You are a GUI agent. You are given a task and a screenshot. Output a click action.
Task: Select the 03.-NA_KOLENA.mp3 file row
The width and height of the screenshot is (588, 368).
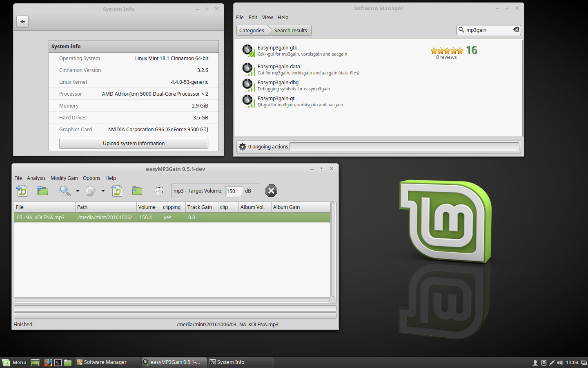point(172,218)
